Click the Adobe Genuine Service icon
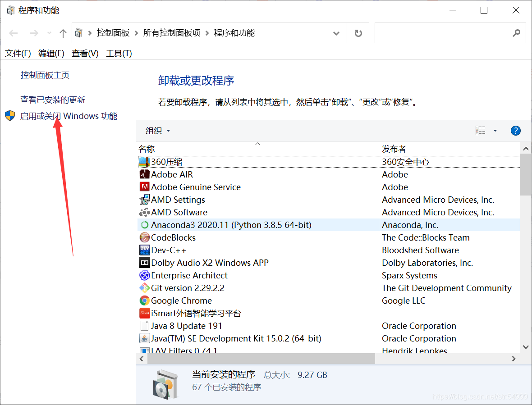Image resolution: width=532 pixels, height=405 pixels. (x=145, y=187)
